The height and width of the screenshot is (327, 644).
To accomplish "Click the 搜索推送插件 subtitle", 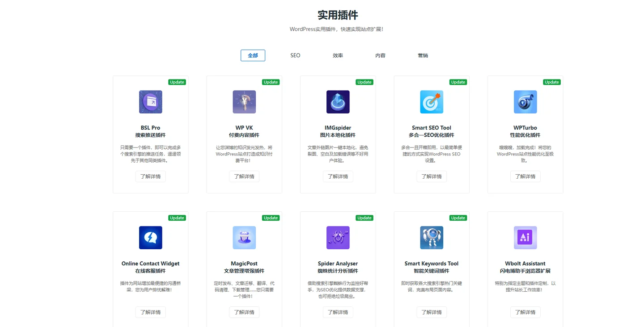I will [151, 135].
